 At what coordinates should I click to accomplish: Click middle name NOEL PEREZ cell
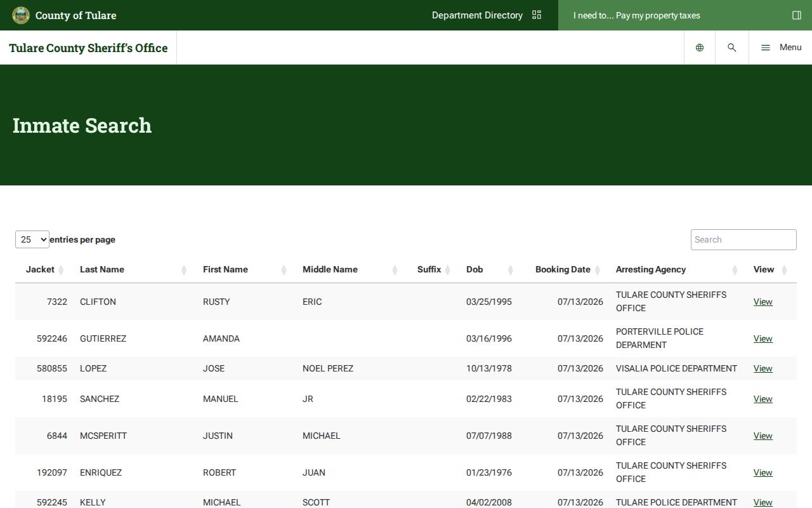coord(328,368)
